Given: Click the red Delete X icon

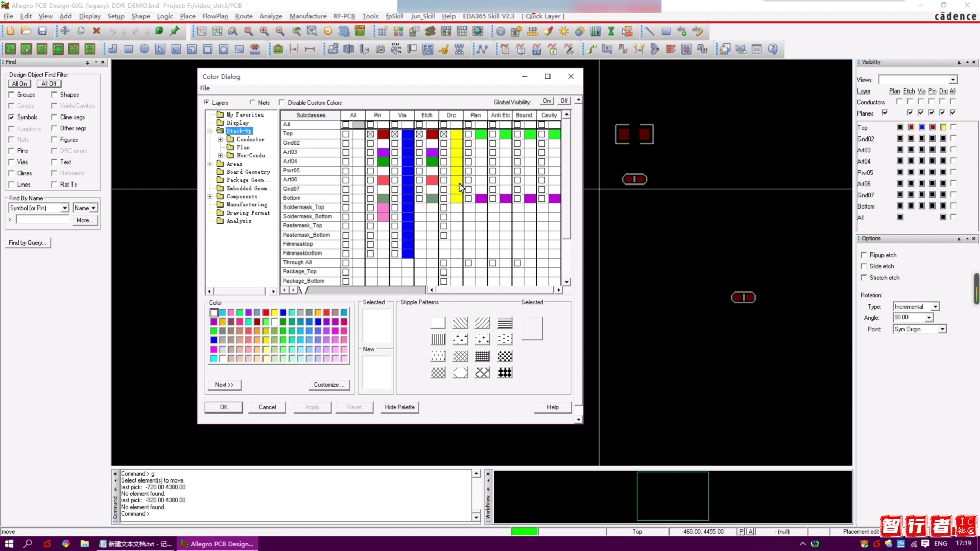Looking at the screenshot, I should (97, 31).
